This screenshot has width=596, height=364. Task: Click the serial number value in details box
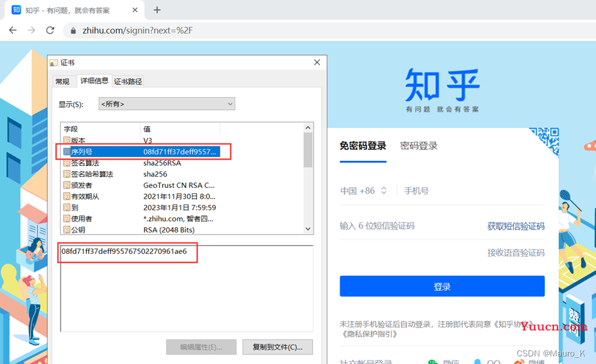coord(124,251)
